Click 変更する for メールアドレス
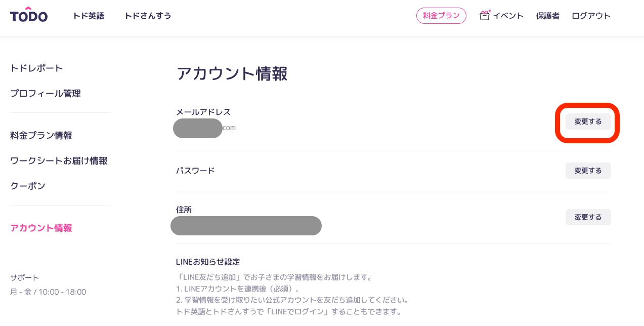This screenshot has width=644, height=326. click(588, 121)
